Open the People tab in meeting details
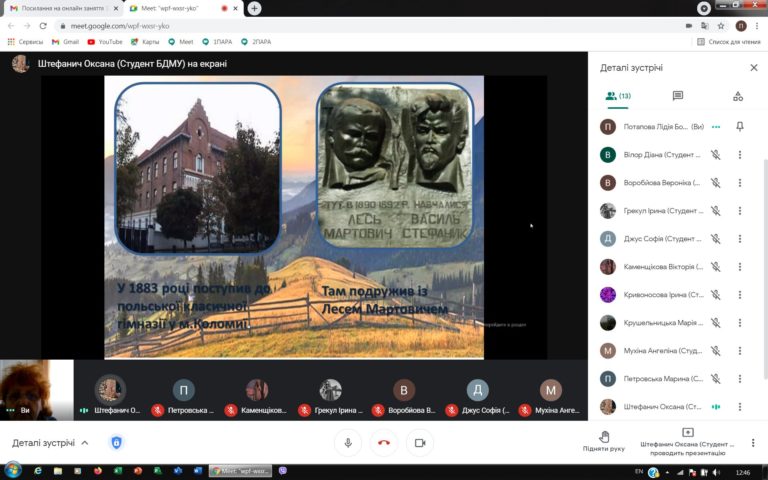 pos(618,96)
